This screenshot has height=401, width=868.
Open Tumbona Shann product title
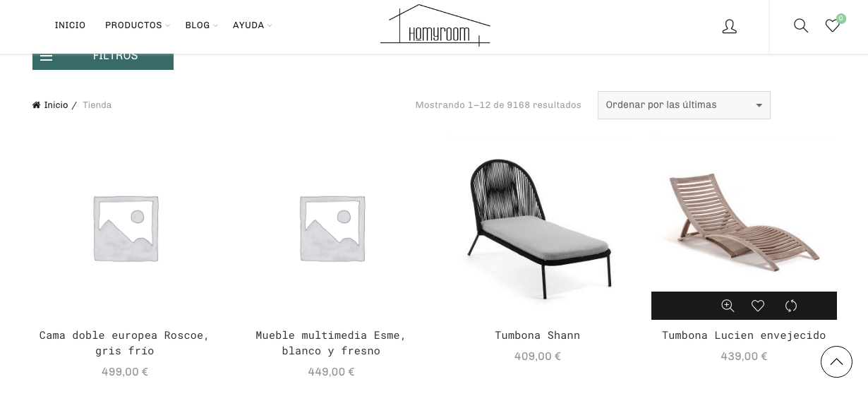point(538,335)
